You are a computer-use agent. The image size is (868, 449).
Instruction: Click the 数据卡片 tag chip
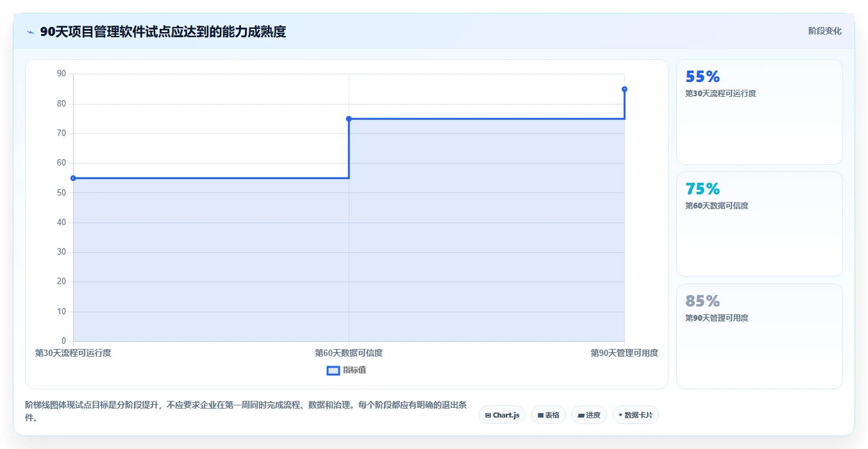tap(635, 415)
